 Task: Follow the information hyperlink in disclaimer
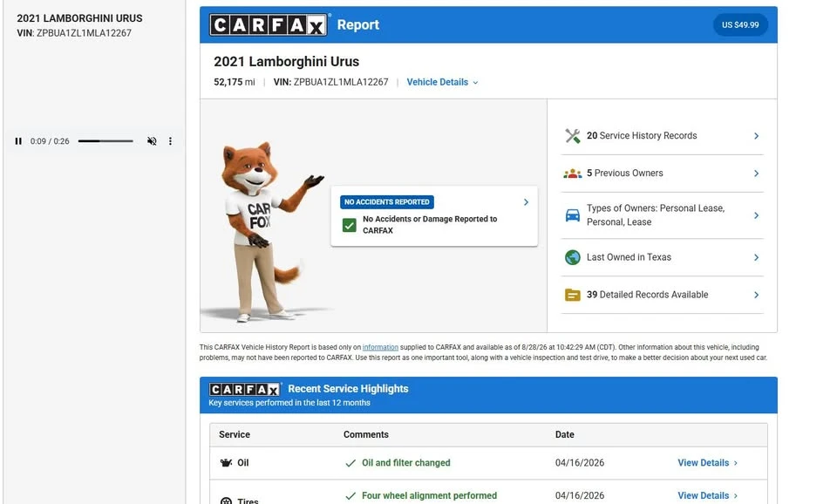380,347
